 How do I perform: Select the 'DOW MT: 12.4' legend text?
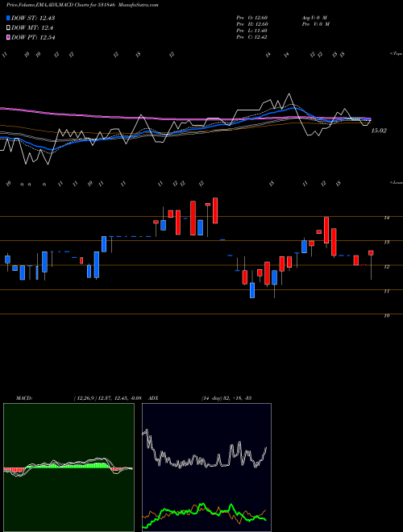(32, 28)
